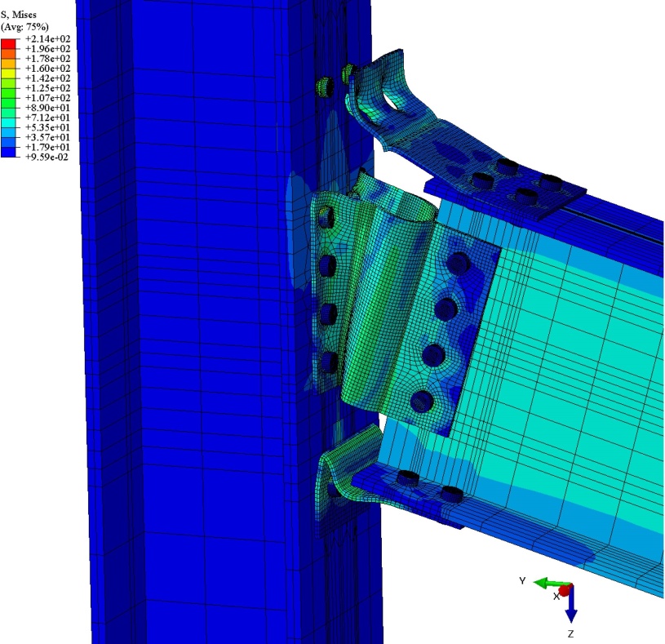
Task: Click the X label of the view triad
Action: pos(556,597)
